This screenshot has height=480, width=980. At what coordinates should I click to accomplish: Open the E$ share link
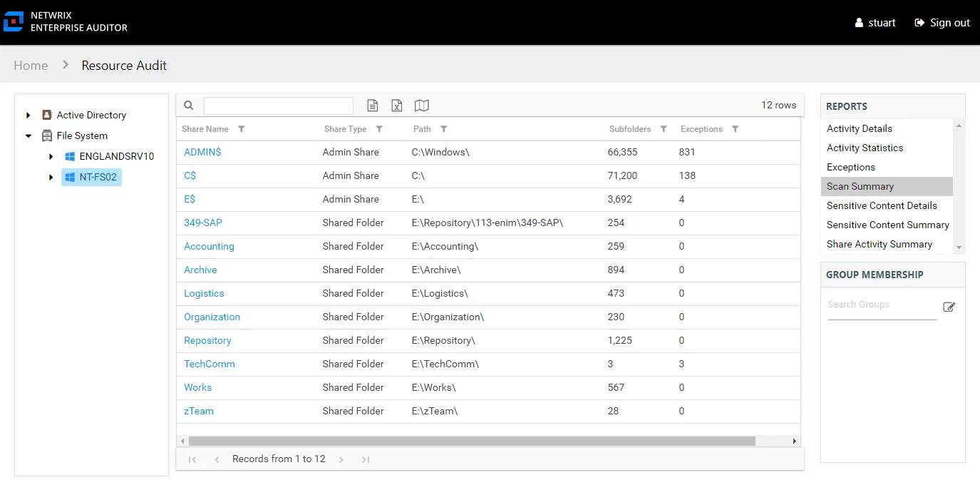(x=190, y=199)
